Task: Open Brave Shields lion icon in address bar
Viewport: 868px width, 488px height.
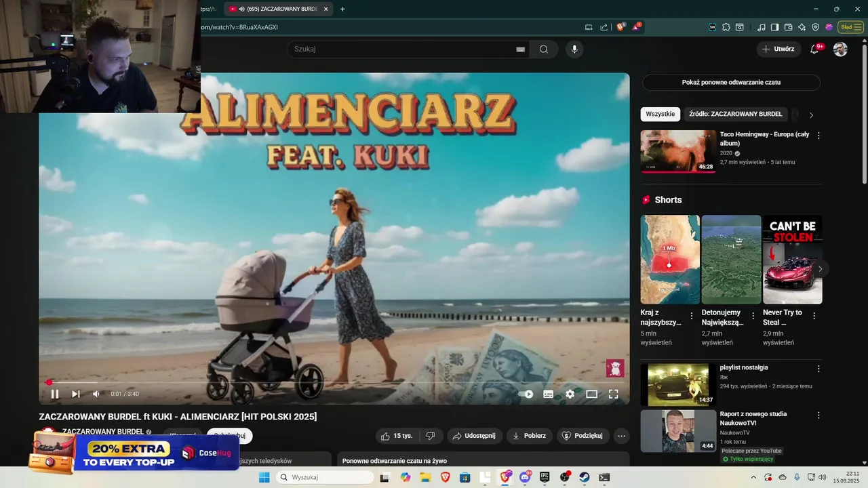Action: coord(620,27)
